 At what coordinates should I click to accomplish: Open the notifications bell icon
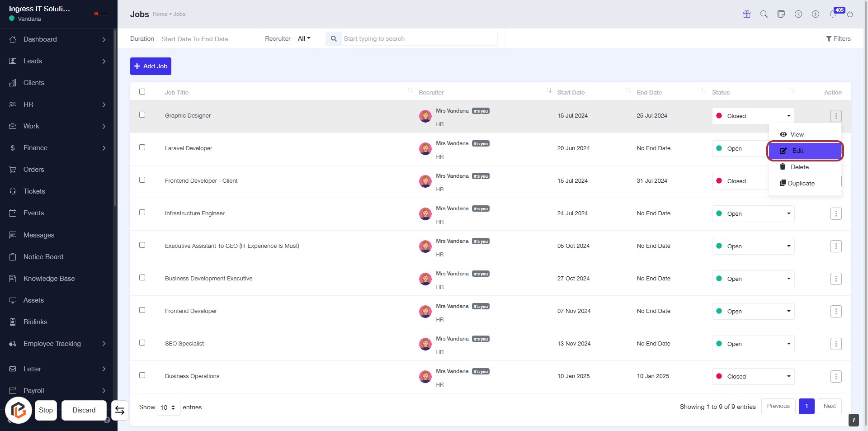pos(832,14)
